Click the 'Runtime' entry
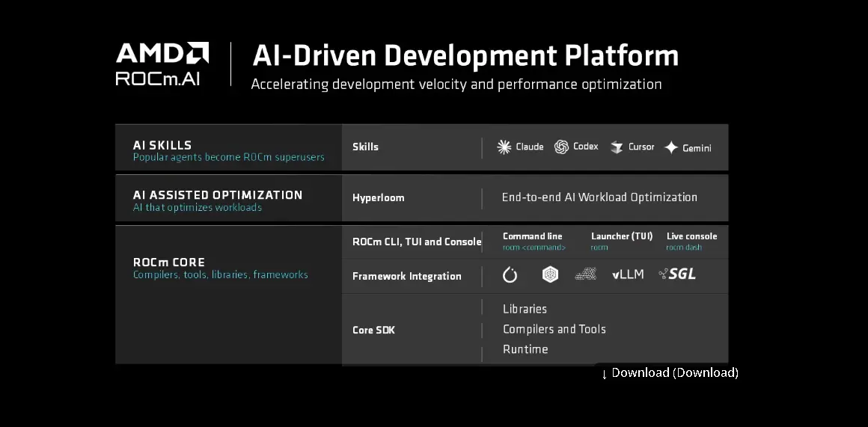The height and width of the screenshot is (427, 868). point(525,349)
